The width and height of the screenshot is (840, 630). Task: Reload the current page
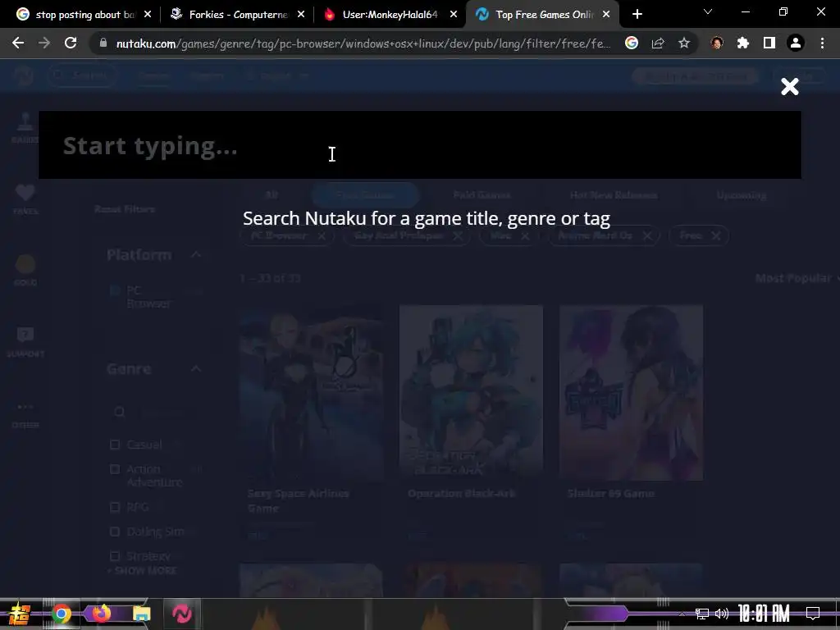71,43
